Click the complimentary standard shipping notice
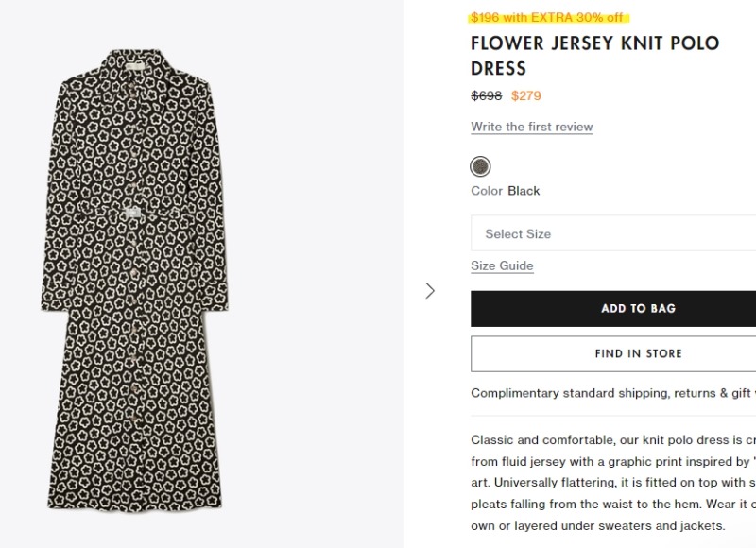Screen dimensions: 756x548 (613, 393)
